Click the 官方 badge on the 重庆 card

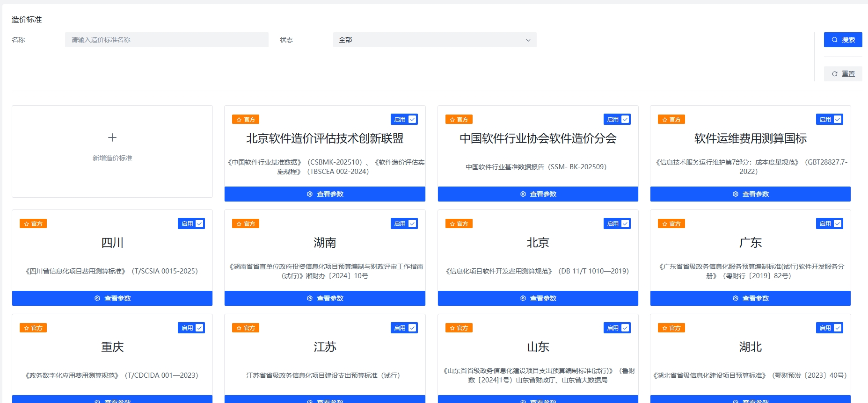[x=33, y=328]
